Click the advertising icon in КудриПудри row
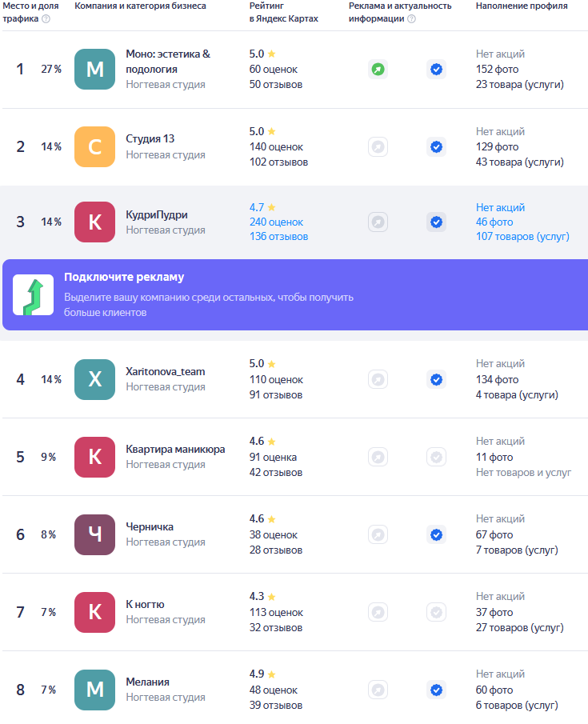 [x=378, y=222]
